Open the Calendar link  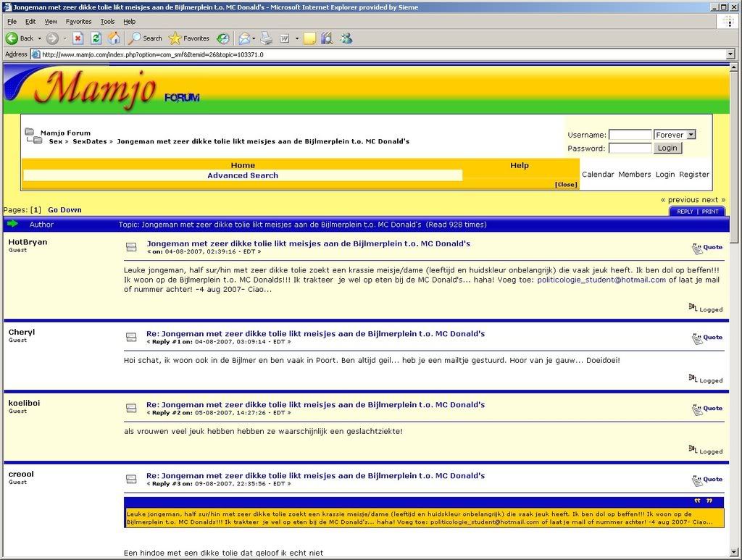pyautogui.click(x=598, y=174)
